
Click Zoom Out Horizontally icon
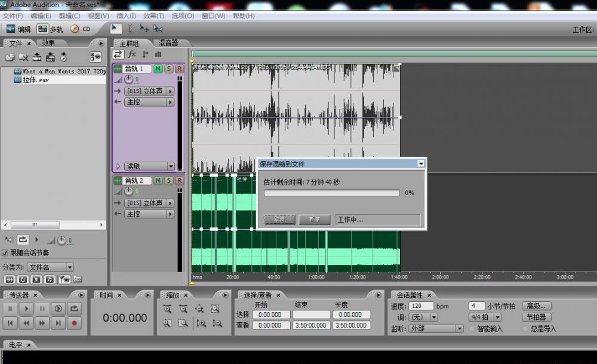click(183, 309)
